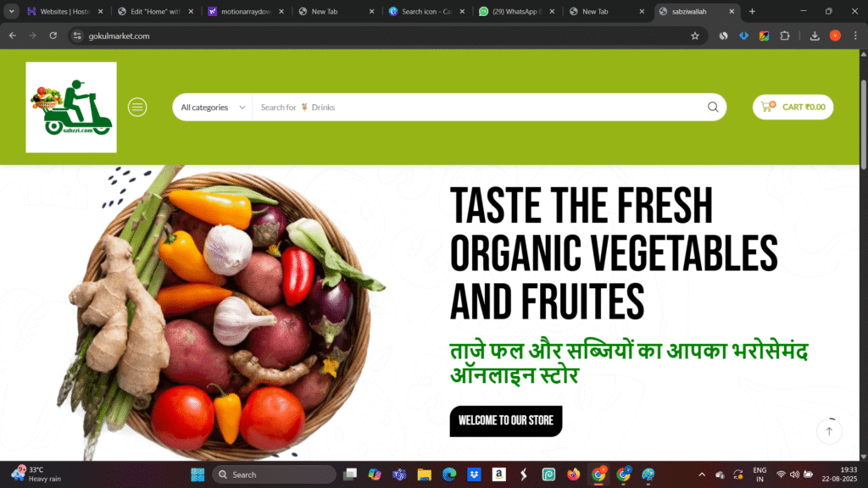Open File Explorer from the taskbar

424,474
